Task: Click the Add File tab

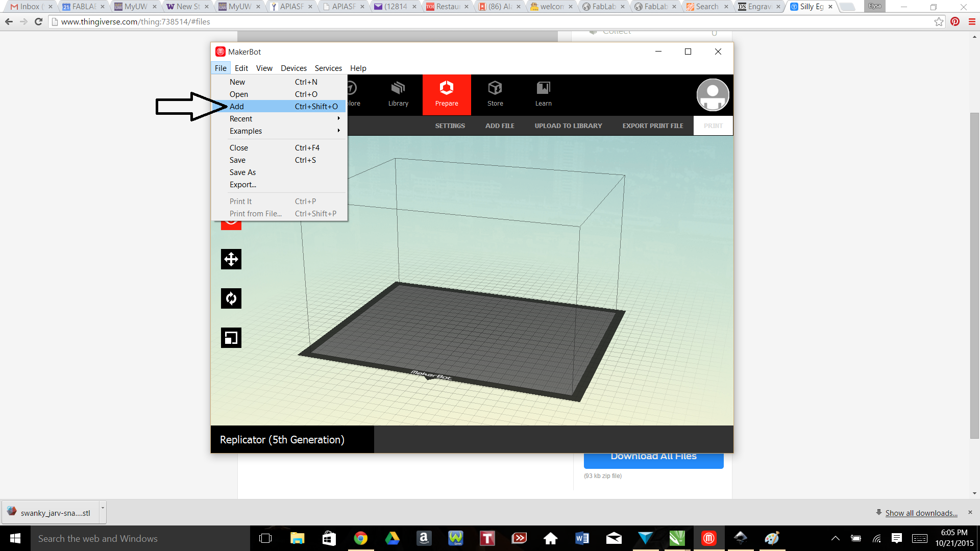Action: [x=499, y=126]
